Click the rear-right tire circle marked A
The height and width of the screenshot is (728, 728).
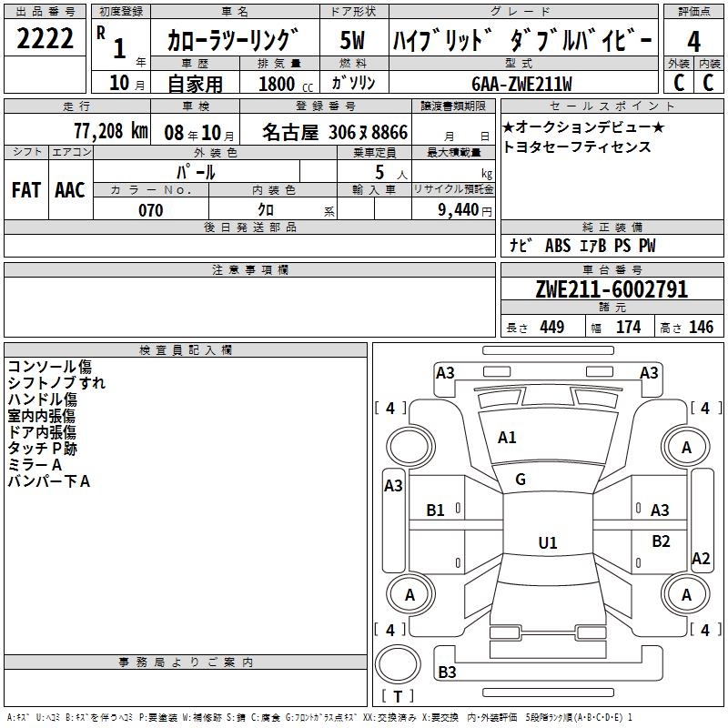coord(686,594)
